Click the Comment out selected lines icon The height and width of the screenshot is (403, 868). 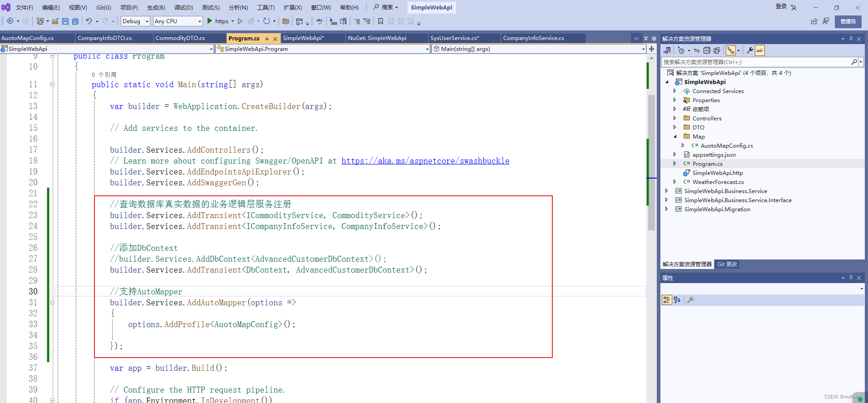pos(357,21)
